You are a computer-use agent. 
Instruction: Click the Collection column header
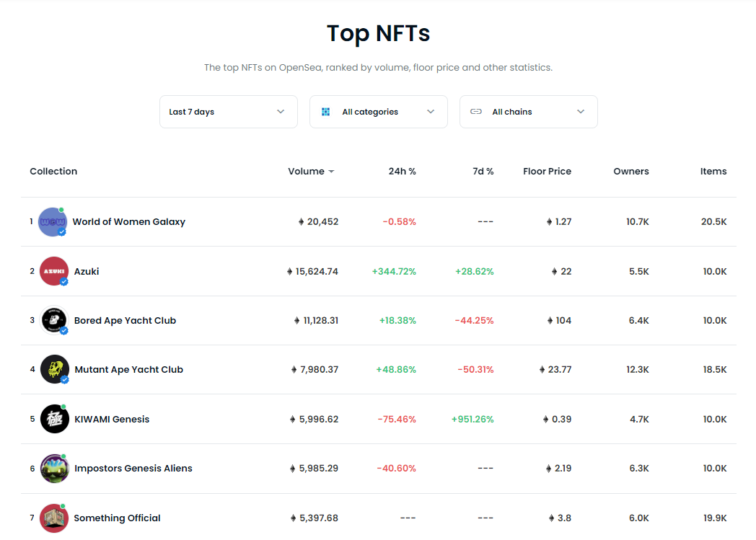tap(53, 172)
